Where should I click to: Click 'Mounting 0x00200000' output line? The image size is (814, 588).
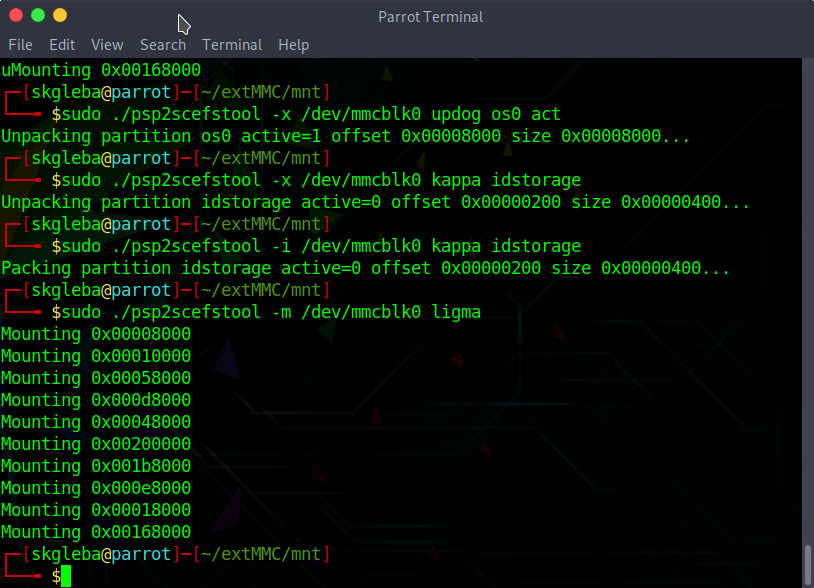(x=96, y=444)
